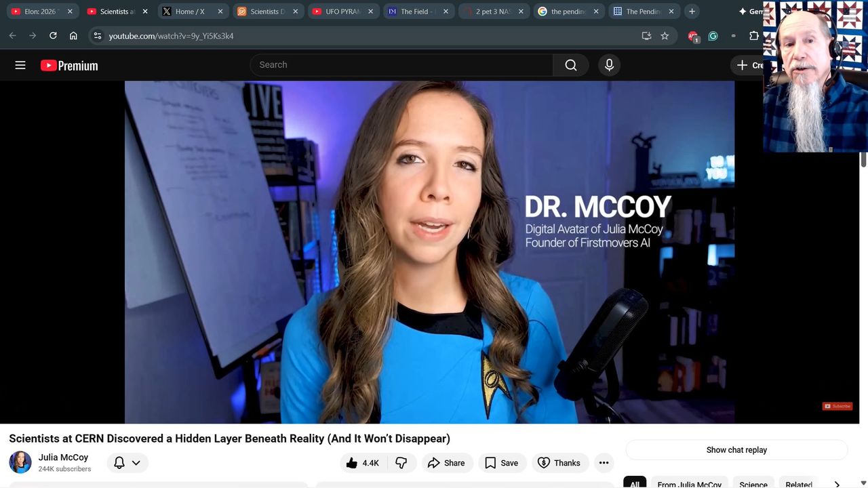Select the All filter chip
The image size is (868, 488).
[634, 484]
